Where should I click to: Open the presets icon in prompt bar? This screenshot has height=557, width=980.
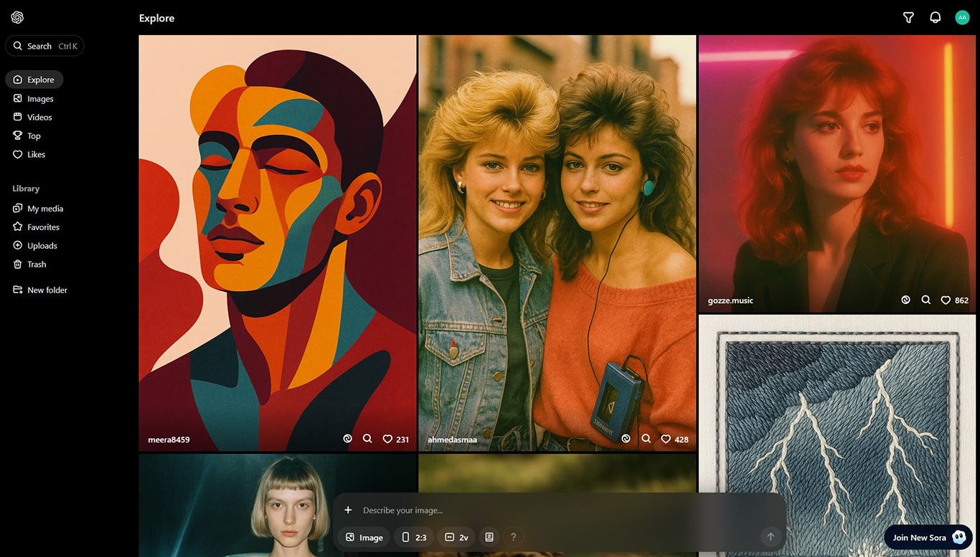[x=489, y=537]
